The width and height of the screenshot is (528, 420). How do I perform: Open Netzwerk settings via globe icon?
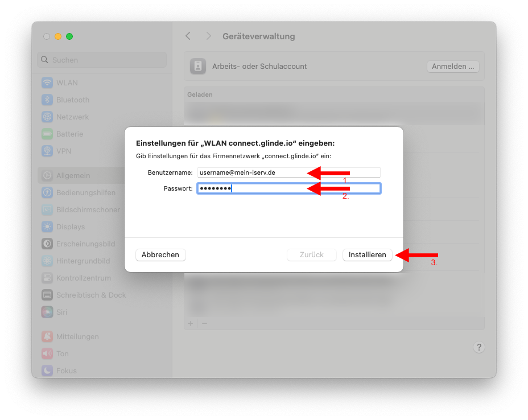[x=47, y=117]
